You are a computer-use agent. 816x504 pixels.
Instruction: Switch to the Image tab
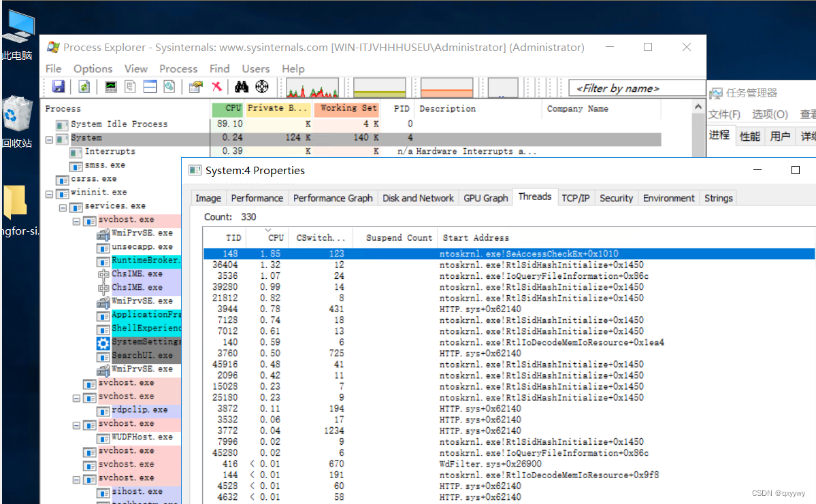tap(208, 198)
